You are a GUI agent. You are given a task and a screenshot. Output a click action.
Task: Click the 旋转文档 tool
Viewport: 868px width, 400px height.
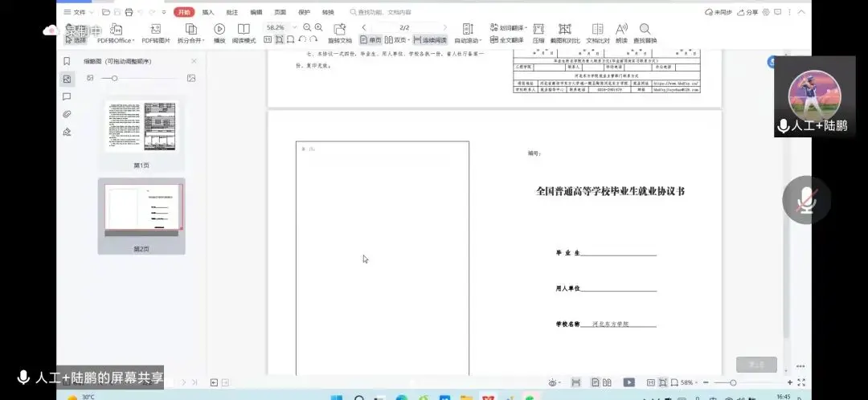click(x=340, y=33)
